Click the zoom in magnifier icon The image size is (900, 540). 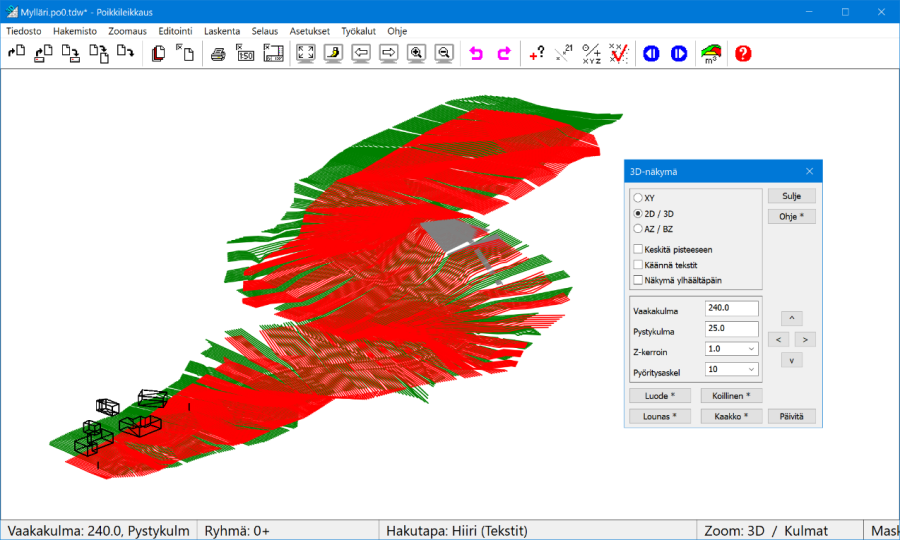(x=417, y=54)
